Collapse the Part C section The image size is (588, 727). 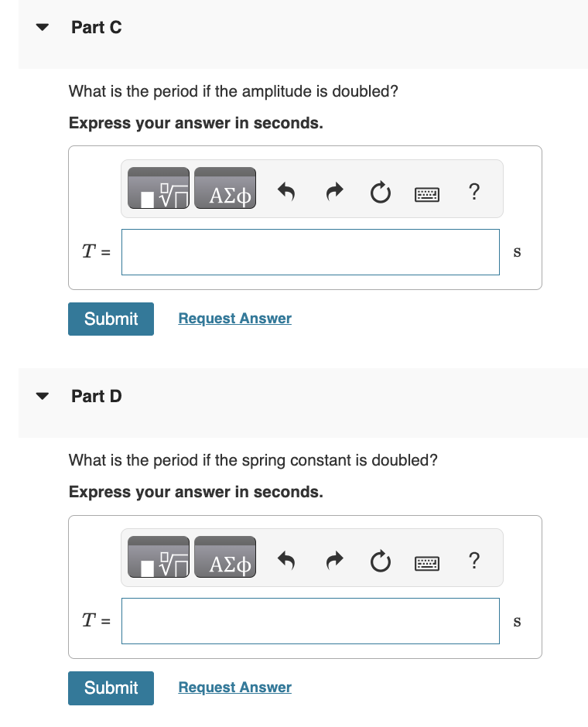43,27
